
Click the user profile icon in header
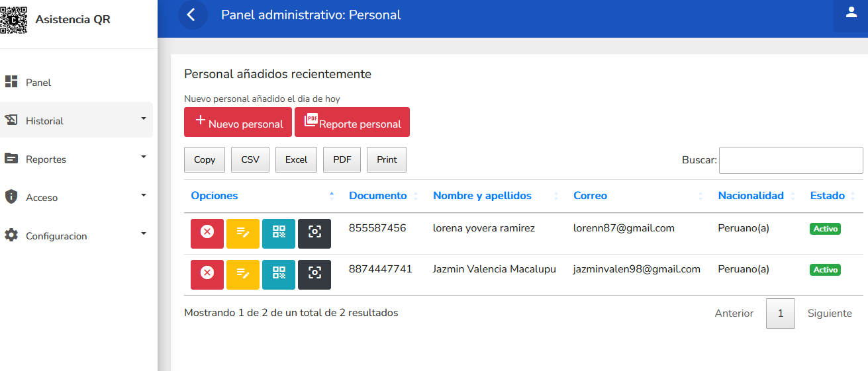(851, 13)
